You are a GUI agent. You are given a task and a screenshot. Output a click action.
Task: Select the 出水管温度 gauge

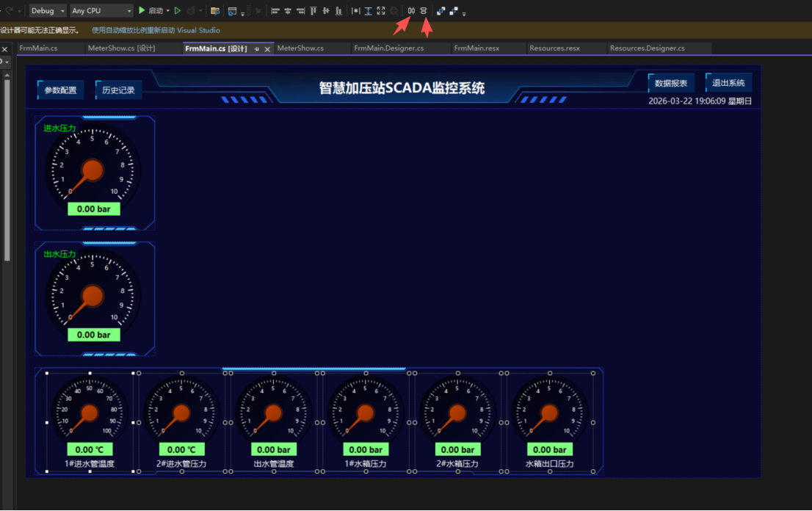tap(274, 422)
